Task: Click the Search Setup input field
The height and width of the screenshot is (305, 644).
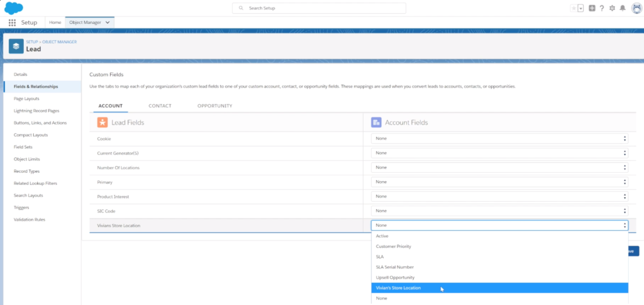Action: coord(319,8)
